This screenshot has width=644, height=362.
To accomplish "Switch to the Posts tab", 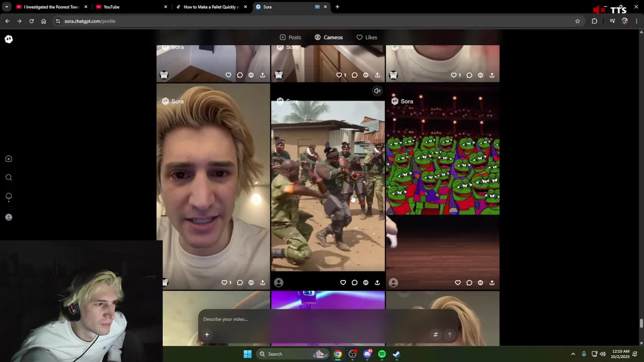I will pos(290,37).
